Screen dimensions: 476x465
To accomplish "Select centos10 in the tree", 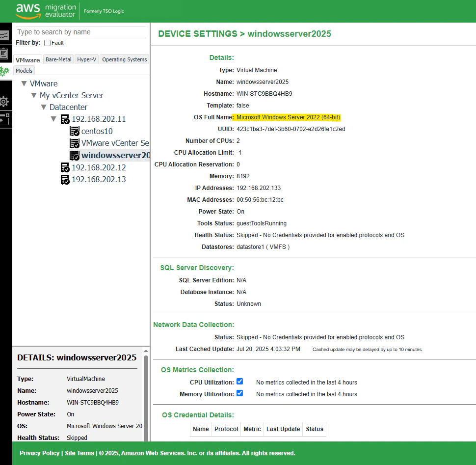I will (x=97, y=131).
